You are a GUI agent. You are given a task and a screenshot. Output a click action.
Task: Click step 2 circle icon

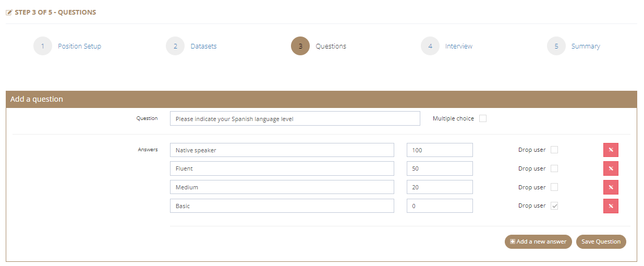[x=175, y=46]
